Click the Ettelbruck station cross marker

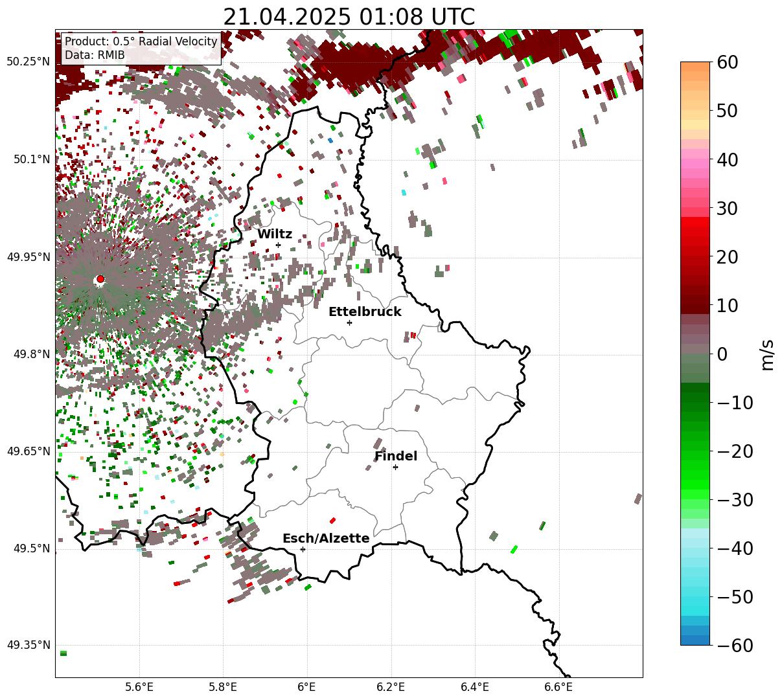pos(349,322)
